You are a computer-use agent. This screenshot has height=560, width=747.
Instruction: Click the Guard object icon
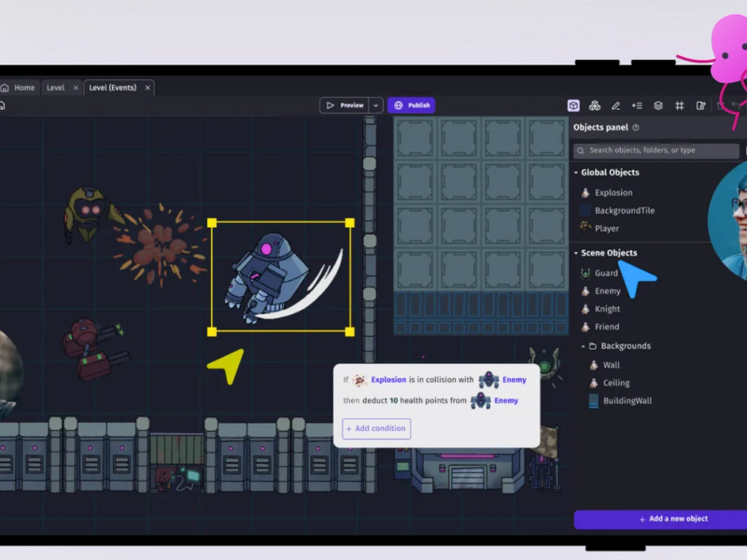pyautogui.click(x=585, y=273)
